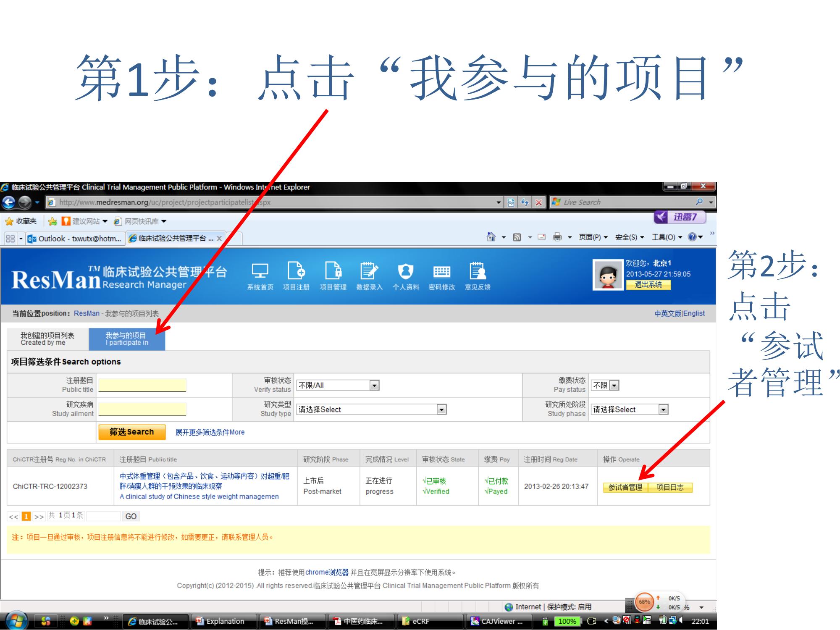Image resolution: width=840 pixels, height=630 pixels.
Task: Click the print icon in IE toolbar
Action: pos(557,237)
